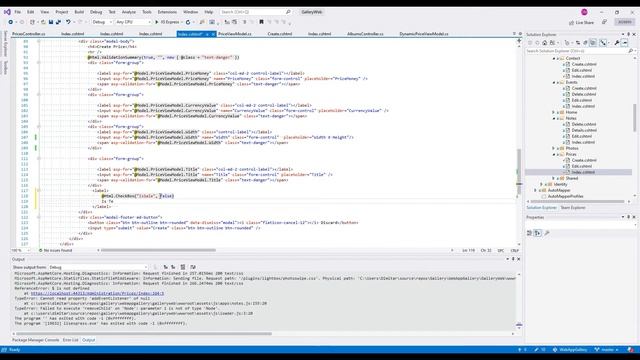640x360 pixels.
Task: Collapse the Contact folder in Solution Explorer
Action: pyautogui.click(x=554, y=58)
